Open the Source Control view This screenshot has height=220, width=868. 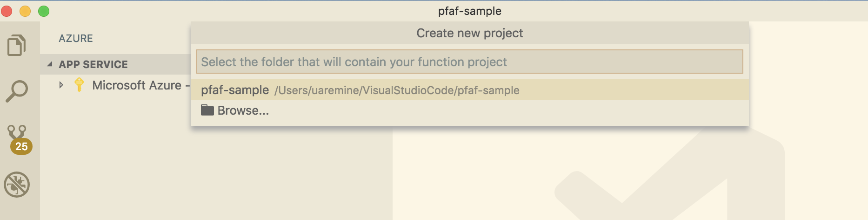tap(17, 133)
